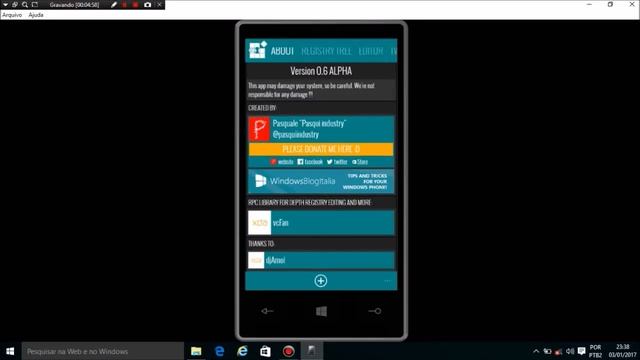Viewport: 640px width, 360px height.
Task: Click the phone mirror app taskbar icon
Action: coord(311,351)
